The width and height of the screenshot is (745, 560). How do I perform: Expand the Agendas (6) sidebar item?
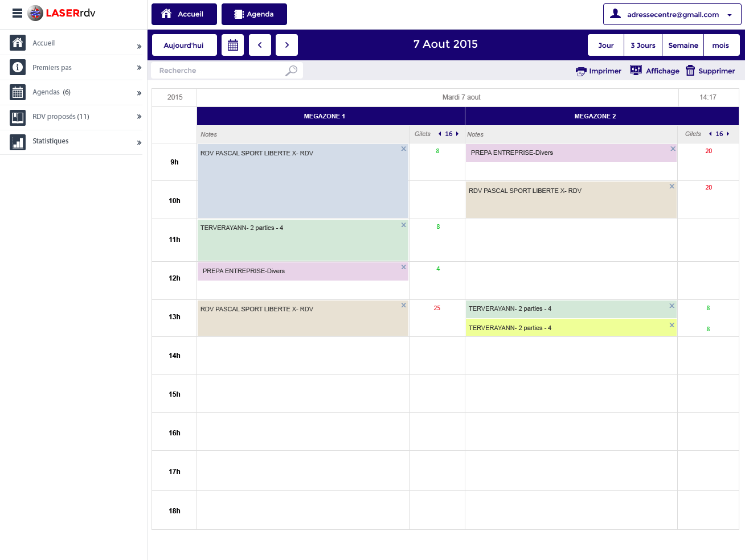(x=139, y=93)
